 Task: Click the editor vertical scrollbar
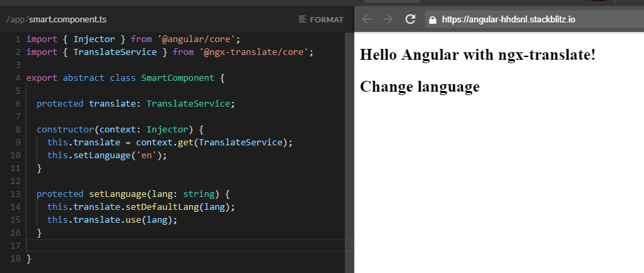[x=349, y=153]
